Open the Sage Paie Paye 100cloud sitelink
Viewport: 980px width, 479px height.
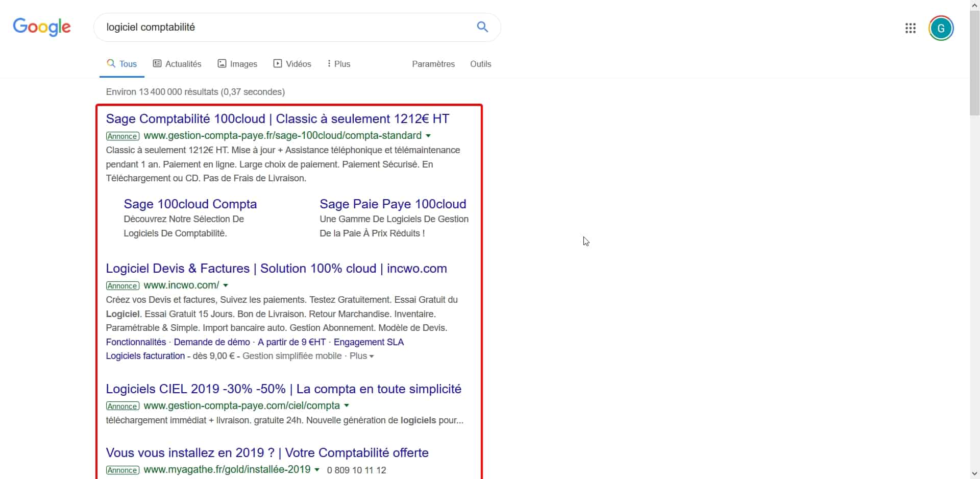393,204
